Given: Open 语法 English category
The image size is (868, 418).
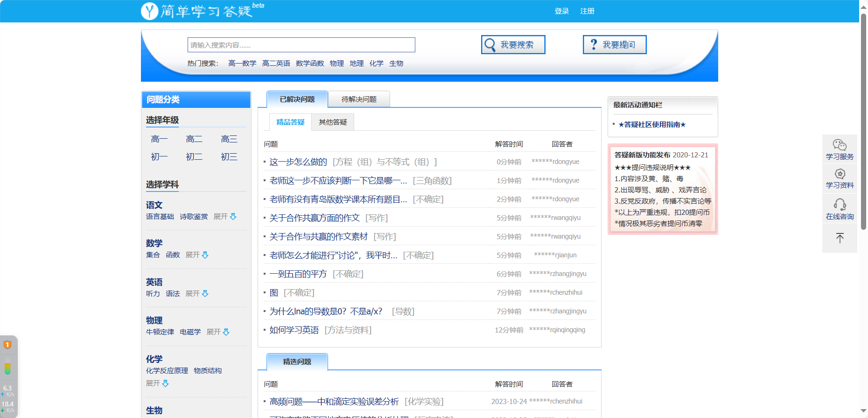Looking at the screenshot, I should tap(173, 294).
